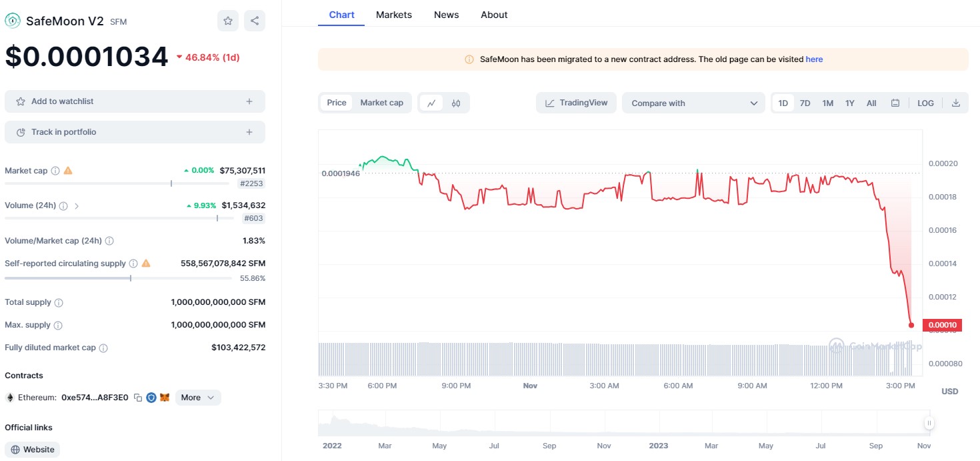980x461 pixels.
Task: Click the 0.0001946 opening price label
Action: coord(341,173)
